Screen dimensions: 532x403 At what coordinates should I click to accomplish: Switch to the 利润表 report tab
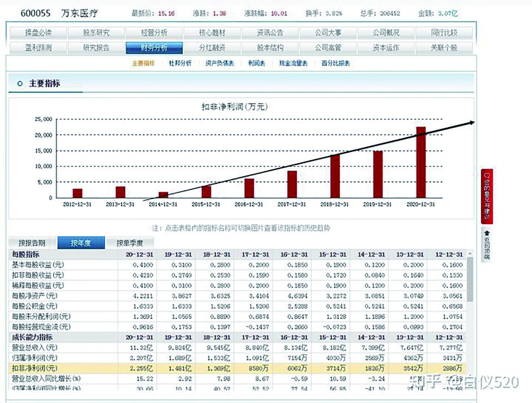(x=258, y=63)
